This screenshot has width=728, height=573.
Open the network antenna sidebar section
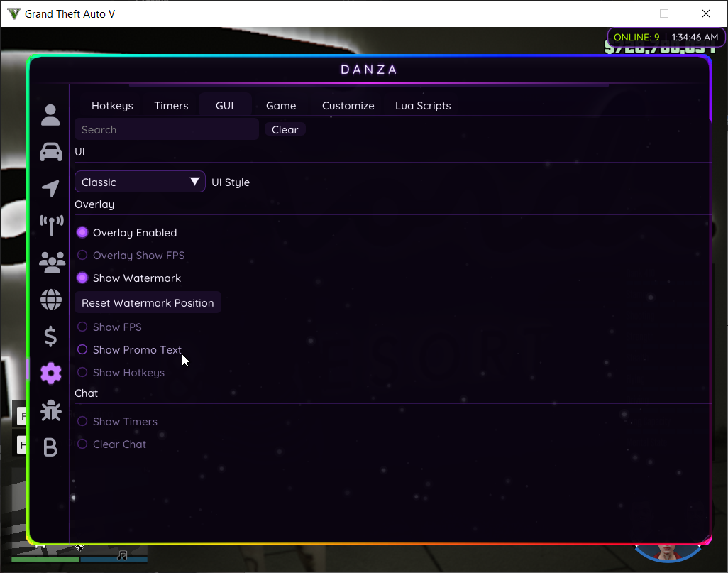click(51, 225)
